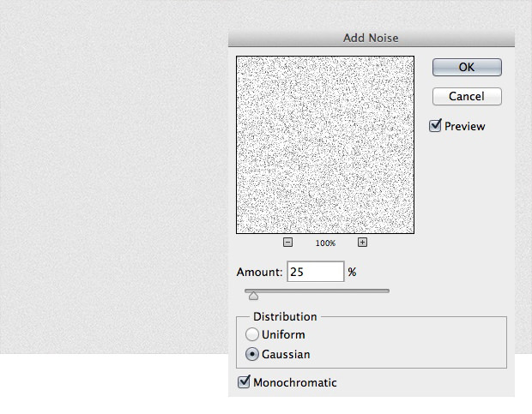The height and width of the screenshot is (414, 532).
Task: Toggle the Monochromatic checkbox
Action: [x=244, y=382]
